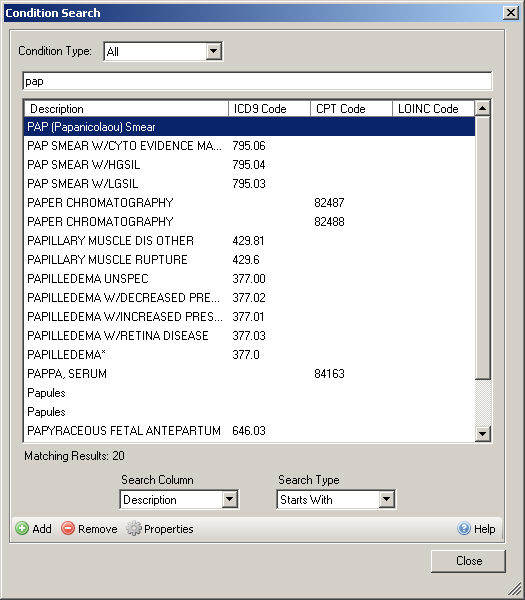Select the PAPILLARY MUSCLE RUPTURE result
This screenshot has height=600, width=525.
249,259
